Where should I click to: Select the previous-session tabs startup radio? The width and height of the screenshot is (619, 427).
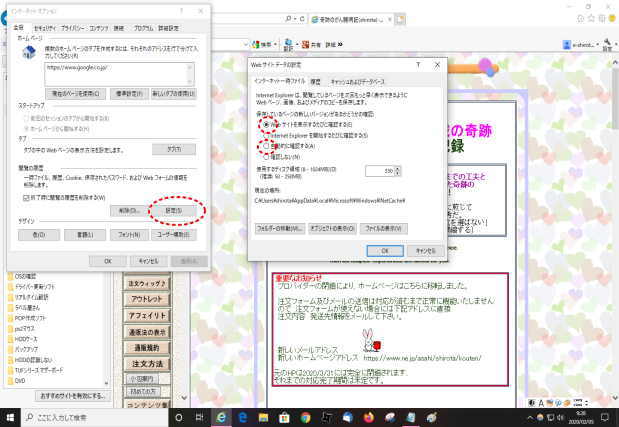[x=26, y=118]
